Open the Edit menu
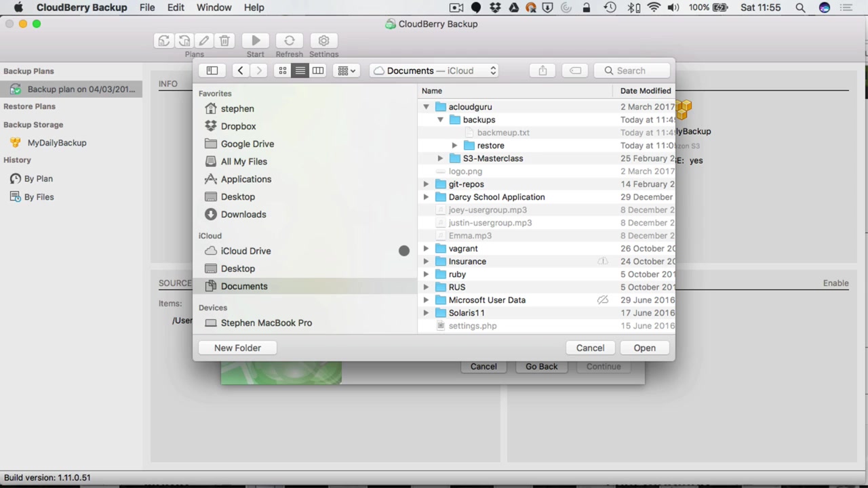868x488 pixels. click(x=176, y=7)
